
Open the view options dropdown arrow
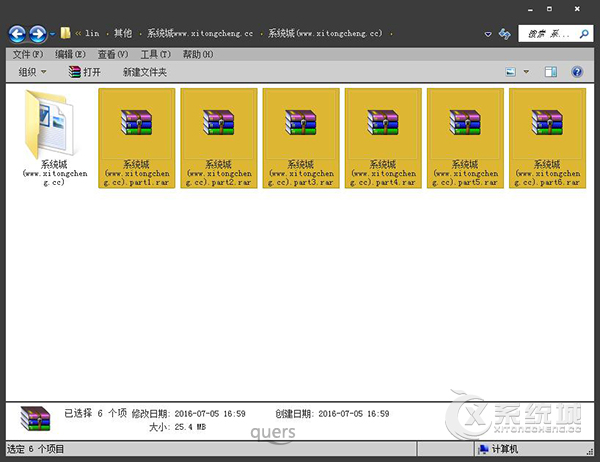click(x=527, y=72)
